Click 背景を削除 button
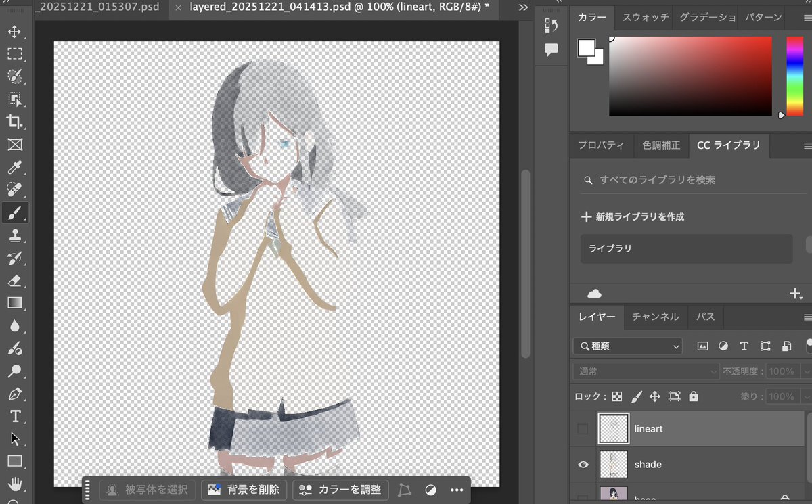This screenshot has width=812, height=504. [x=245, y=490]
